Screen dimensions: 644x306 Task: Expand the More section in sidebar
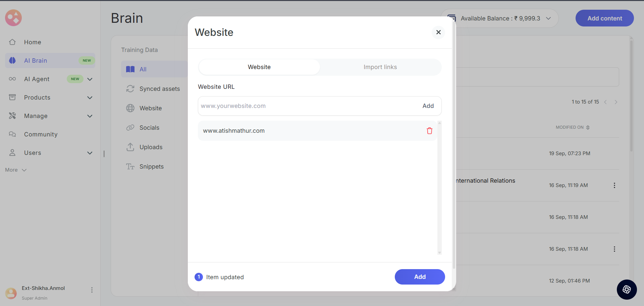coord(16,170)
